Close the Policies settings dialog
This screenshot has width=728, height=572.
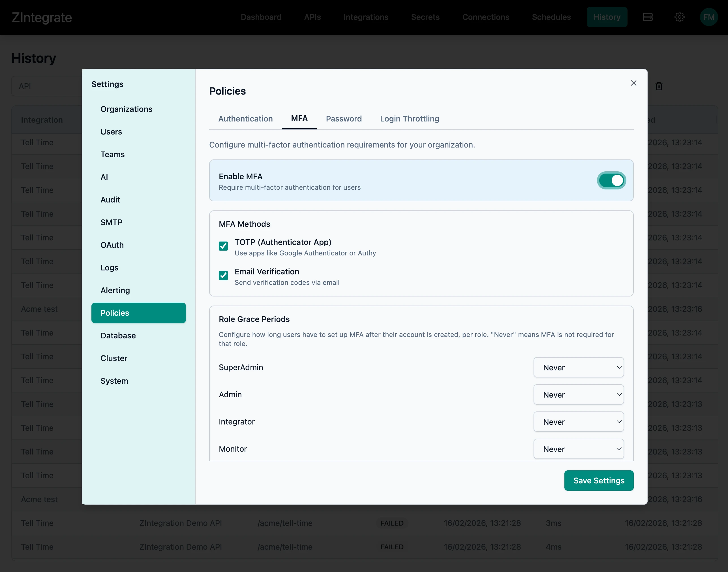pyautogui.click(x=634, y=83)
